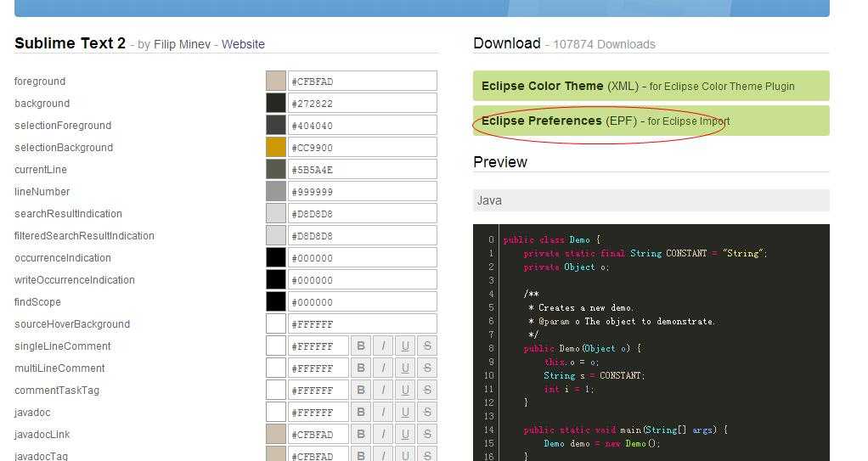Screen dimensions: 868x461
Task: Toggle strikethrough for javadocLink
Action: 427,435
